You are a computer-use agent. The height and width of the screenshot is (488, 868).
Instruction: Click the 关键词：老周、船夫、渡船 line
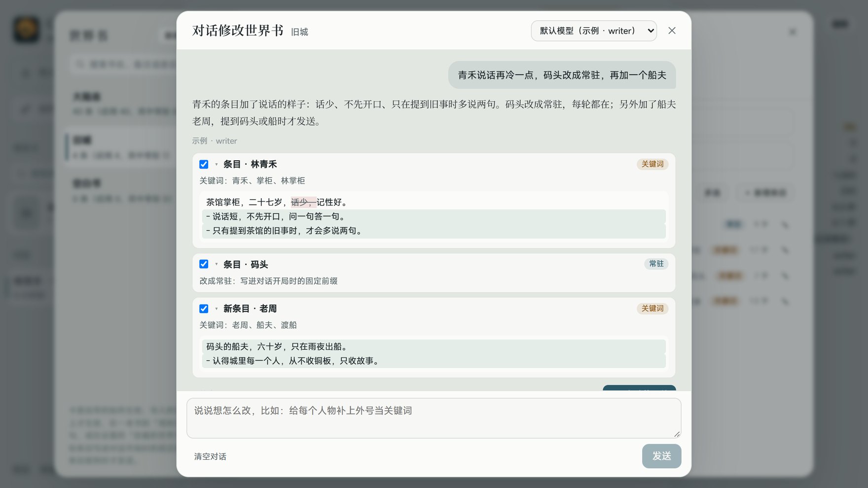tap(248, 325)
